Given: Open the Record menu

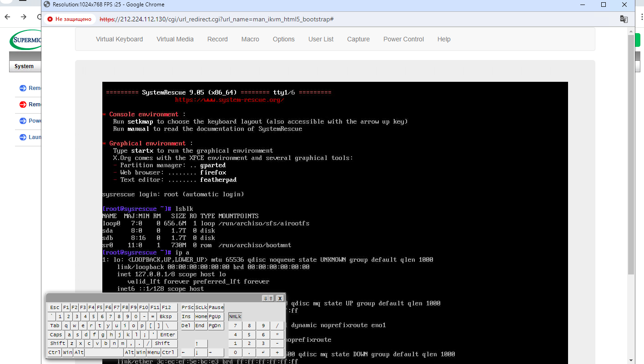Looking at the screenshot, I should tap(217, 39).
